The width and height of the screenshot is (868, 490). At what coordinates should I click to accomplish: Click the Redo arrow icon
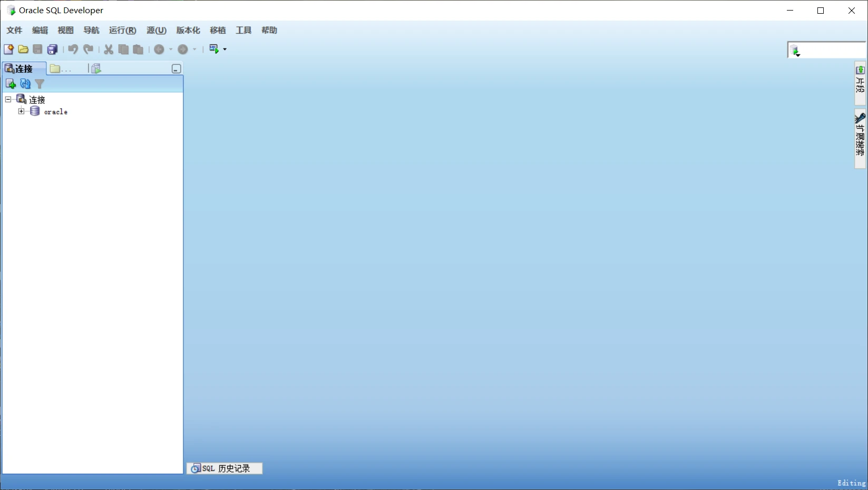coord(88,49)
